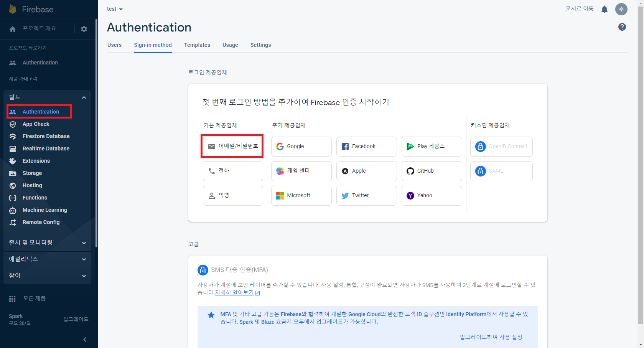Open the Templates tab
Viewport: 644px width, 348px height.
click(197, 45)
